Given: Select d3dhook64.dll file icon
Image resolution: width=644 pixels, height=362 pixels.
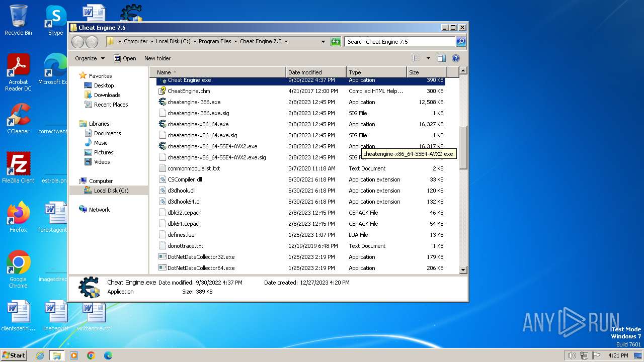Looking at the screenshot, I should coord(162,202).
